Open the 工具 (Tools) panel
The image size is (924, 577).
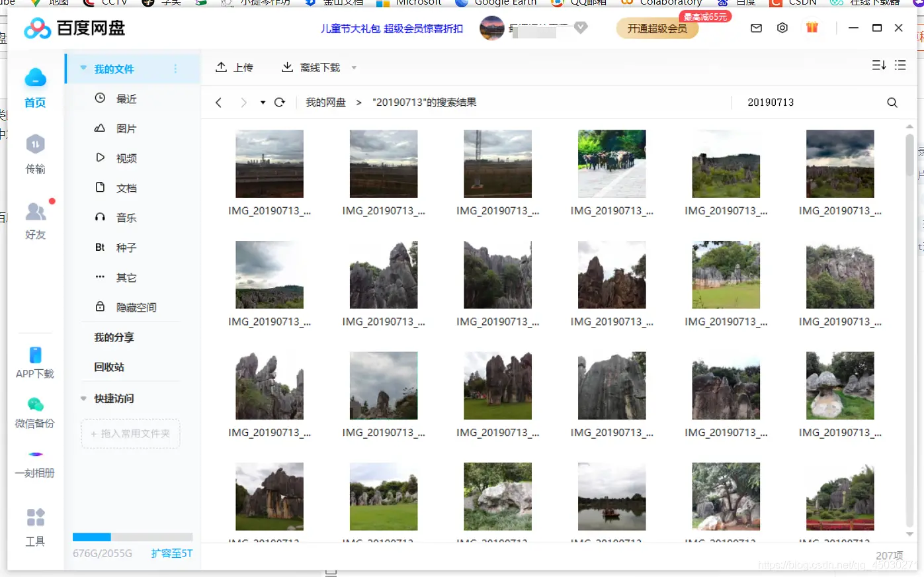(35, 527)
